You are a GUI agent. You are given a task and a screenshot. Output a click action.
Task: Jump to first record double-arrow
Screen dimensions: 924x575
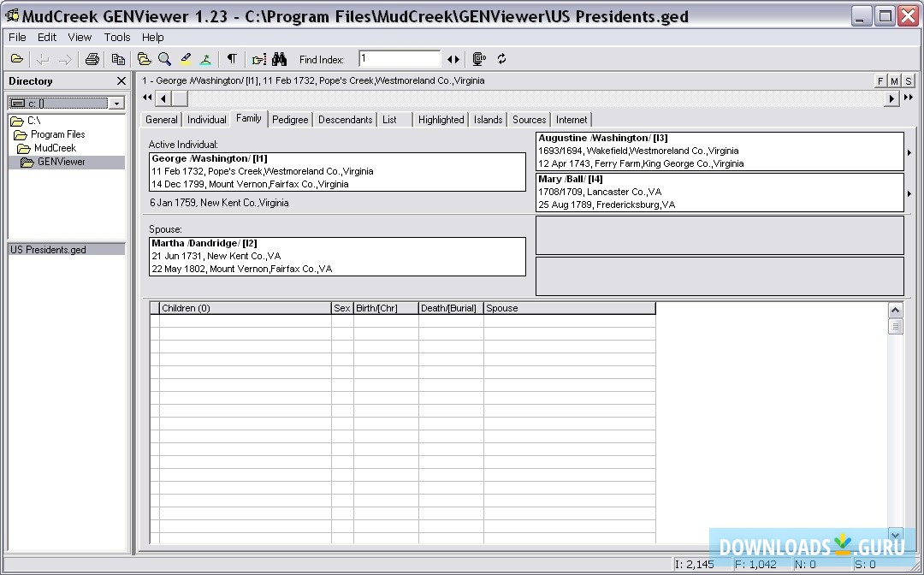click(x=147, y=98)
